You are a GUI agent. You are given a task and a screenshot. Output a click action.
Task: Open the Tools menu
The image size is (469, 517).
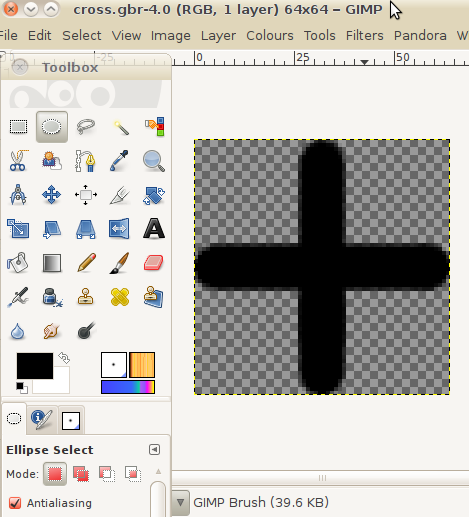point(319,35)
